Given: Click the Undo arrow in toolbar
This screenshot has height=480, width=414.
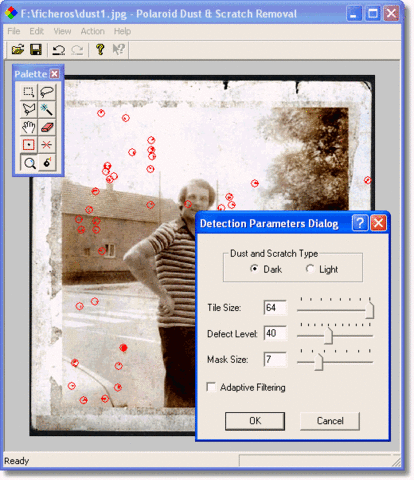Looking at the screenshot, I should click(59, 50).
